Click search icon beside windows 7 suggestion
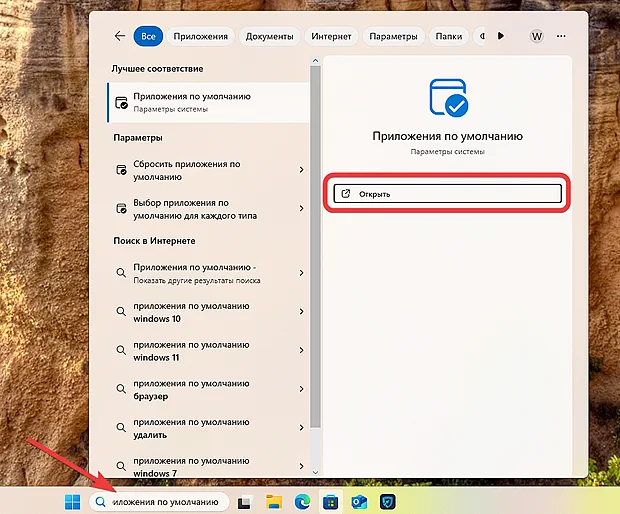Image resolution: width=620 pixels, height=514 pixels. coord(121,466)
